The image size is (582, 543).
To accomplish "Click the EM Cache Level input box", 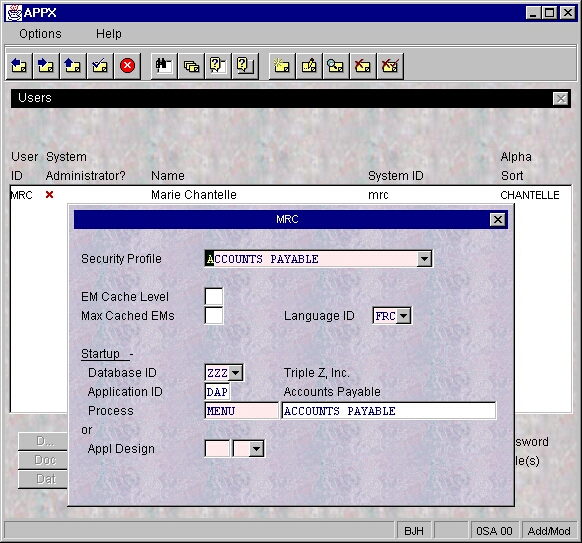I will coord(214,297).
